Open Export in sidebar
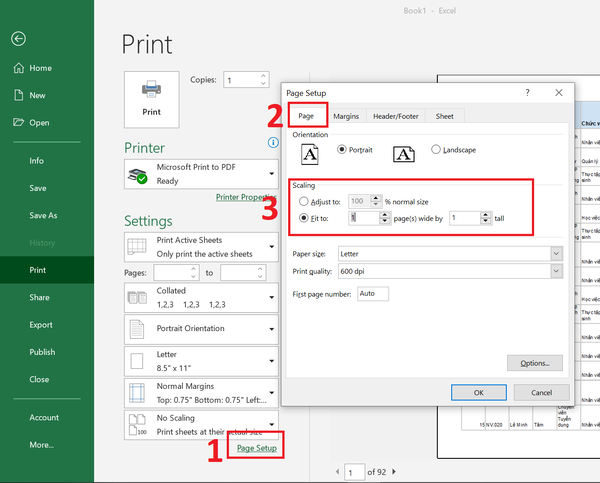Image resolution: width=600 pixels, height=483 pixels. tap(41, 325)
